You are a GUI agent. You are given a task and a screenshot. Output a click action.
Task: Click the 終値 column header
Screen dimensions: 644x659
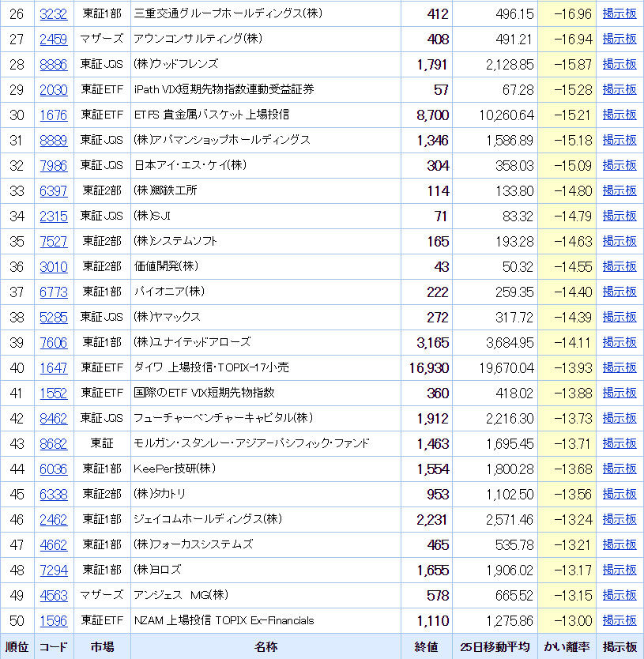426,647
